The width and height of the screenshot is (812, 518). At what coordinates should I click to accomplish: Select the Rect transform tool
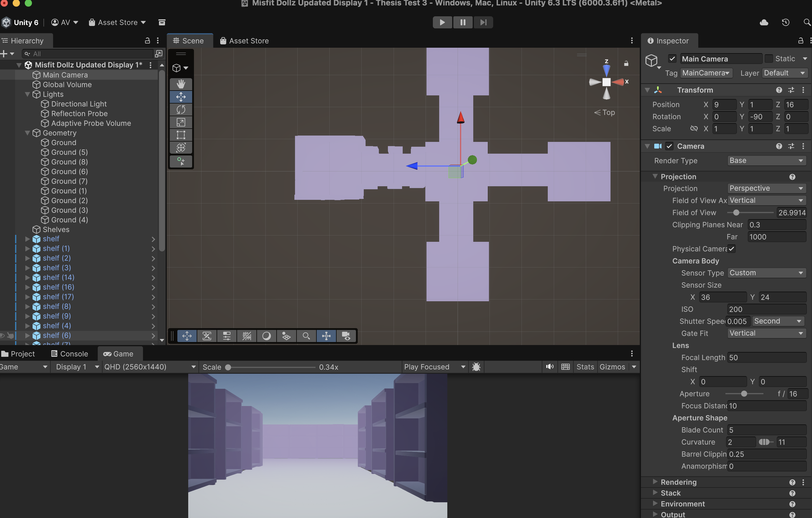click(181, 135)
